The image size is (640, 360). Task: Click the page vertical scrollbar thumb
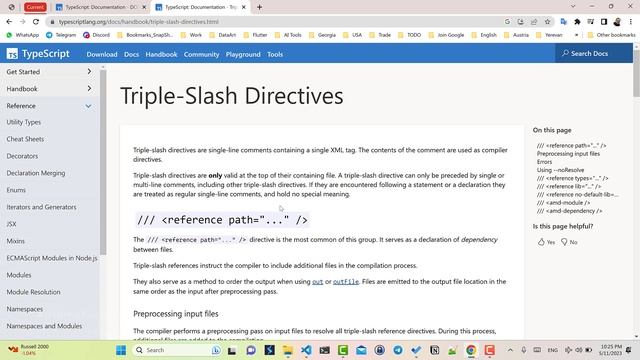tap(636, 73)
